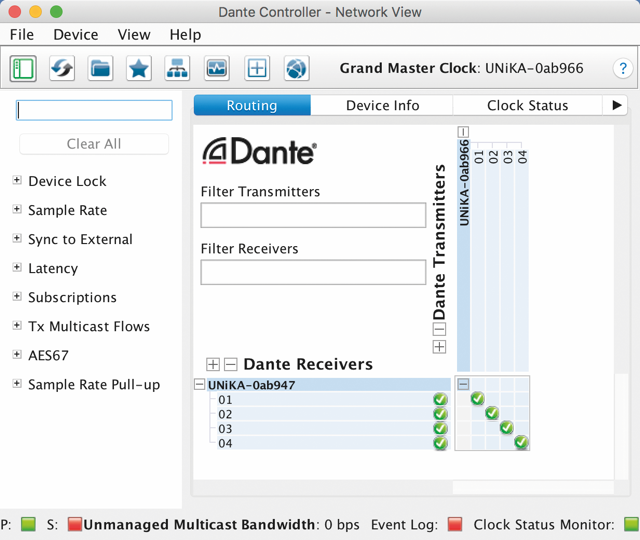
Task: Open the Clock Status Monitor toolbar icon
Action: [x=217, y=68]
